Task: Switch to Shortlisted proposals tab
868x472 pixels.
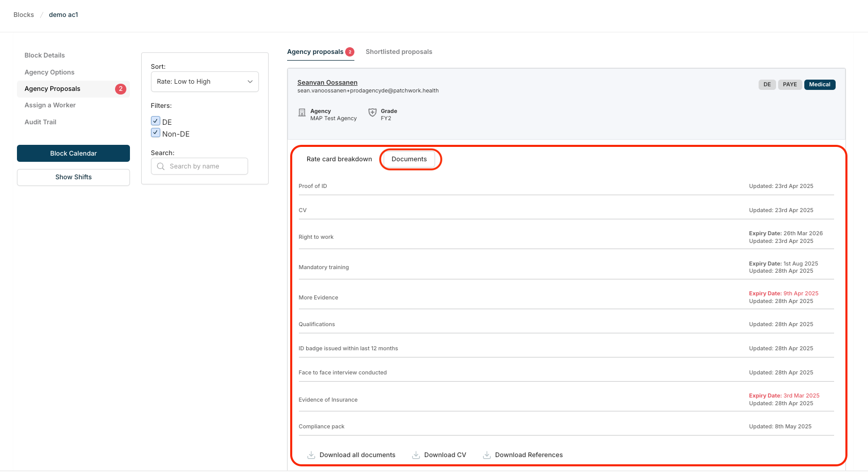Action: [x=399, y=52]
